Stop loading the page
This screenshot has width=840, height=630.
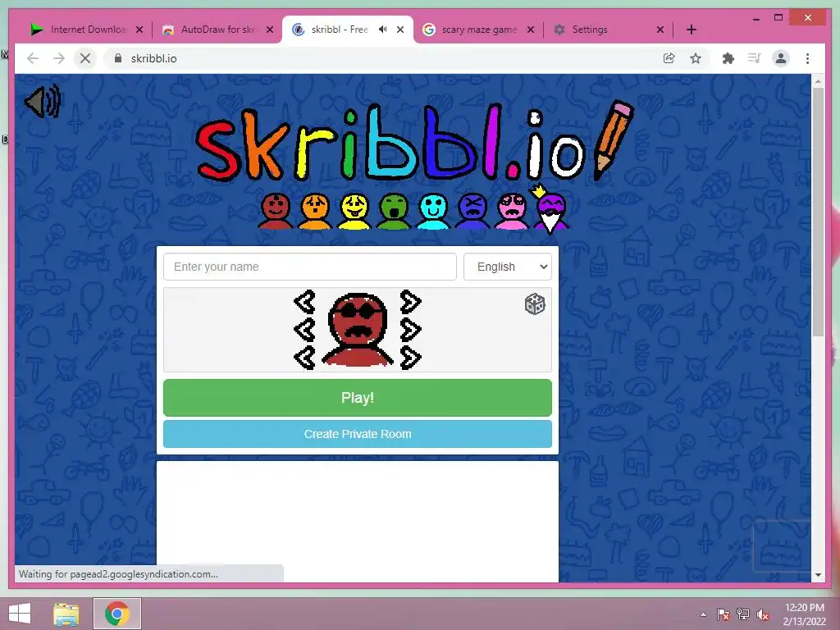tap(85, 58)
